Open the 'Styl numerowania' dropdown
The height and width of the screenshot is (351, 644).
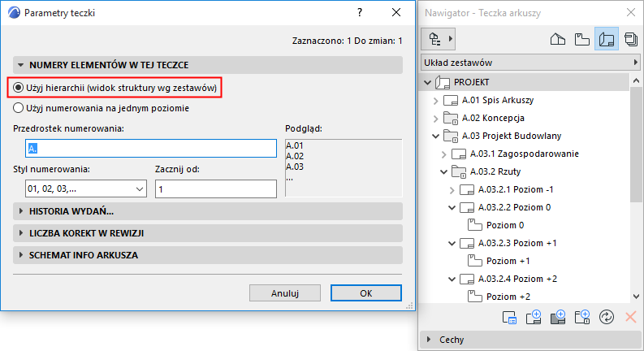coord(80,188)
